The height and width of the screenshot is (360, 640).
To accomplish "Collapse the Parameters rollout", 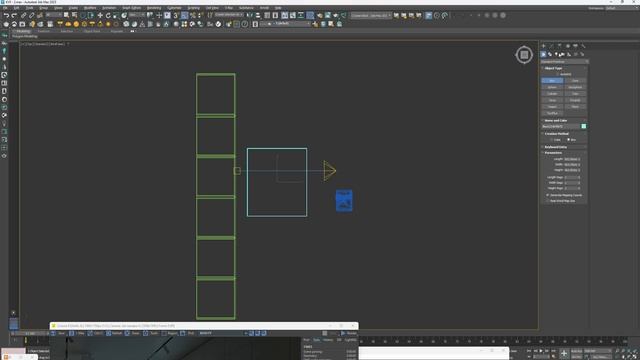I will pyautogui.click(x=564, y=153).
